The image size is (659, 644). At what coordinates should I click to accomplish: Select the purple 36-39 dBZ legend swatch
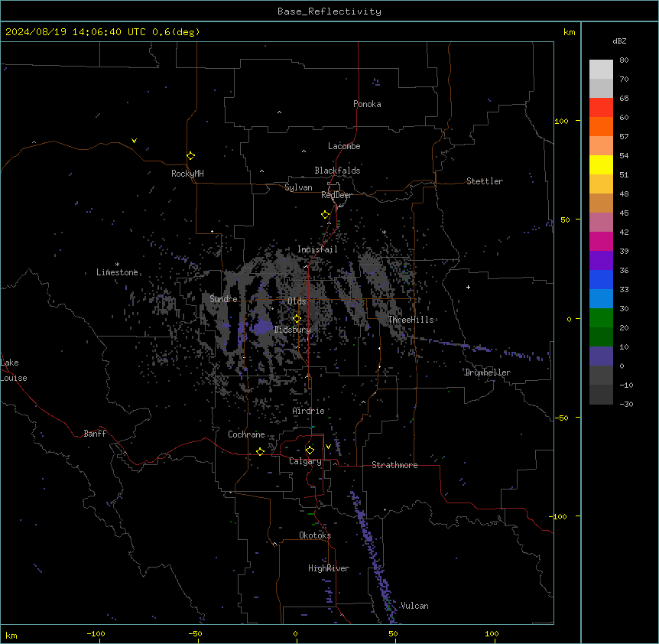pyautogui.click(x=601, y=260)
